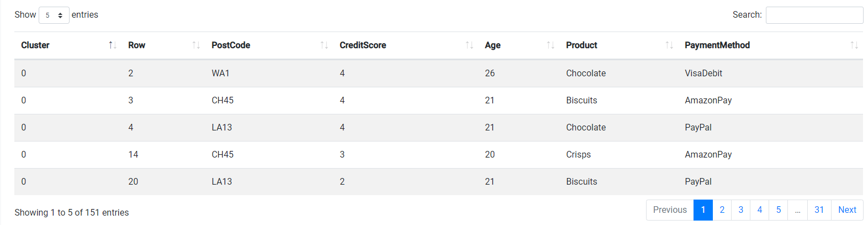Click the Previous page button

(670, 210)
